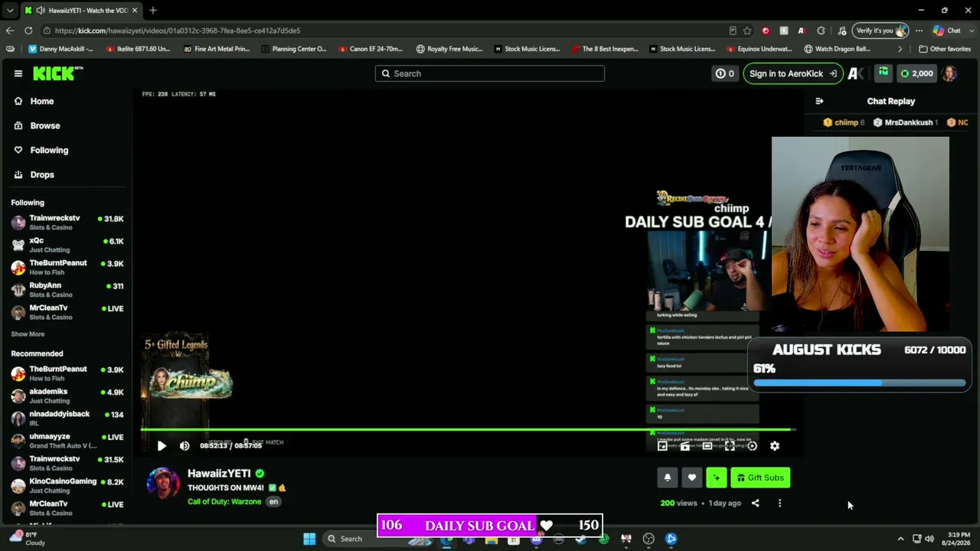
Task: Open KinoCasinoGaming in Recommended list
Action: (x=66, y=485)
